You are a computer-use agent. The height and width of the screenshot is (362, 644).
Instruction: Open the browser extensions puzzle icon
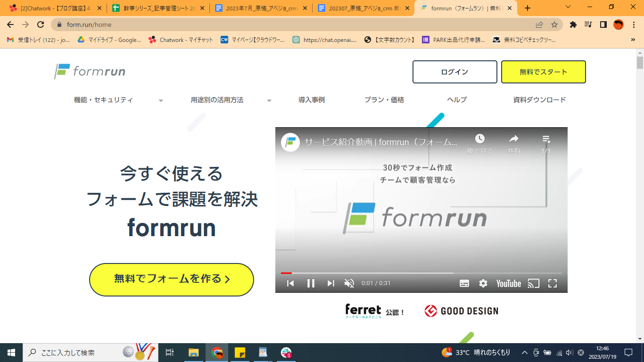[x=573, y=25]
